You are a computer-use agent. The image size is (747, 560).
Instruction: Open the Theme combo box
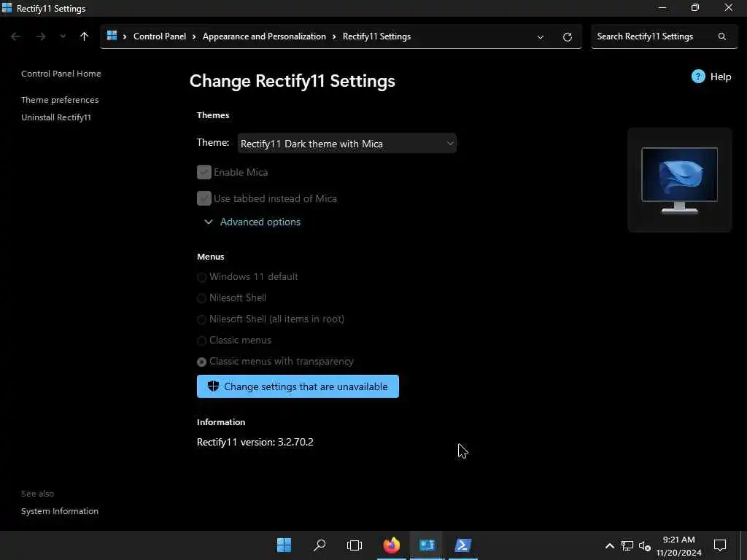point(347,144)
